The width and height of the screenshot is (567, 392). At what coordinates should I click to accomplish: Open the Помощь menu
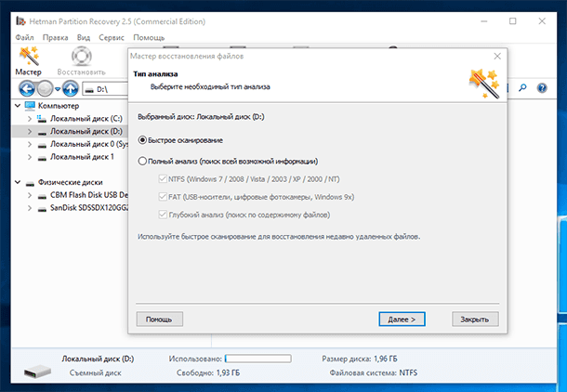point(149,37)
